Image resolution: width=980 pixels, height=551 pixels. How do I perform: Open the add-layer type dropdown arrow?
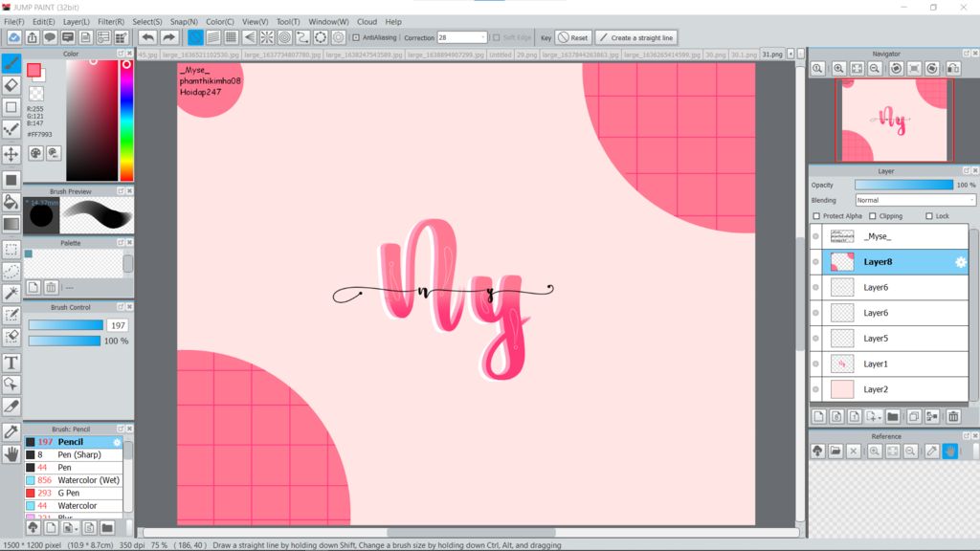tap(880, 417)
